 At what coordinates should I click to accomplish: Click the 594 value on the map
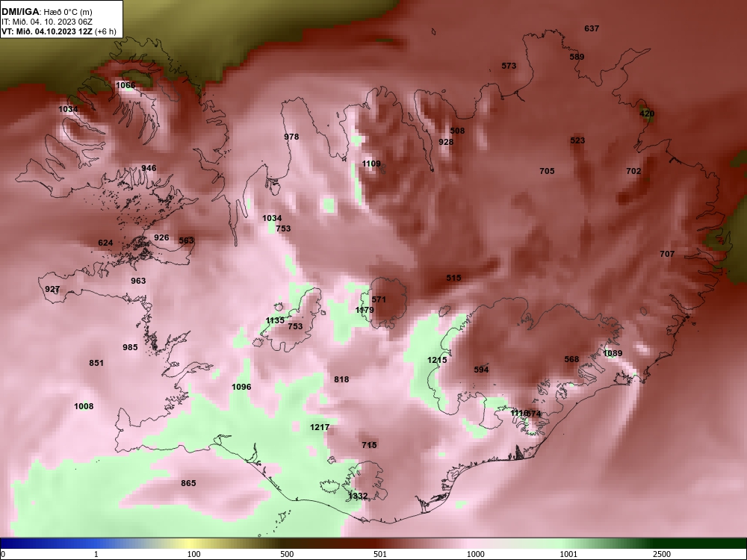coord(481,370)
